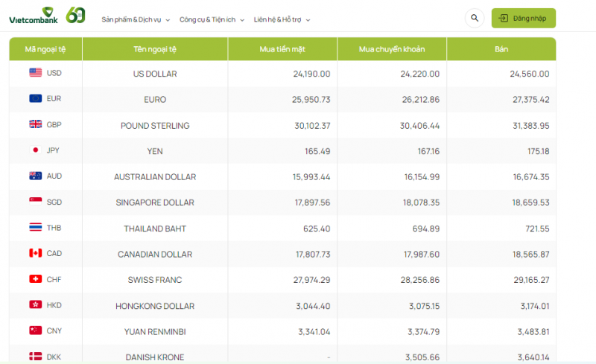
Task: Open the Liên hệ & Hỗ trợ dropdown
Action: pyautogui.click(x=282, y=19)
